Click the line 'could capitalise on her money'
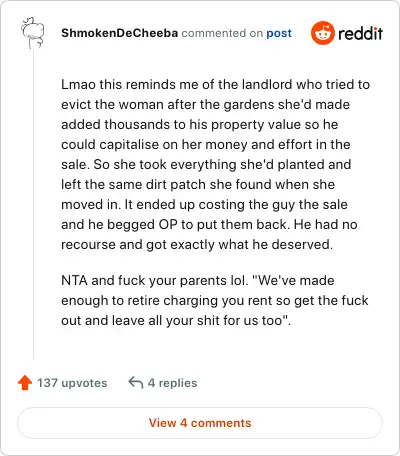 point(206,144)
